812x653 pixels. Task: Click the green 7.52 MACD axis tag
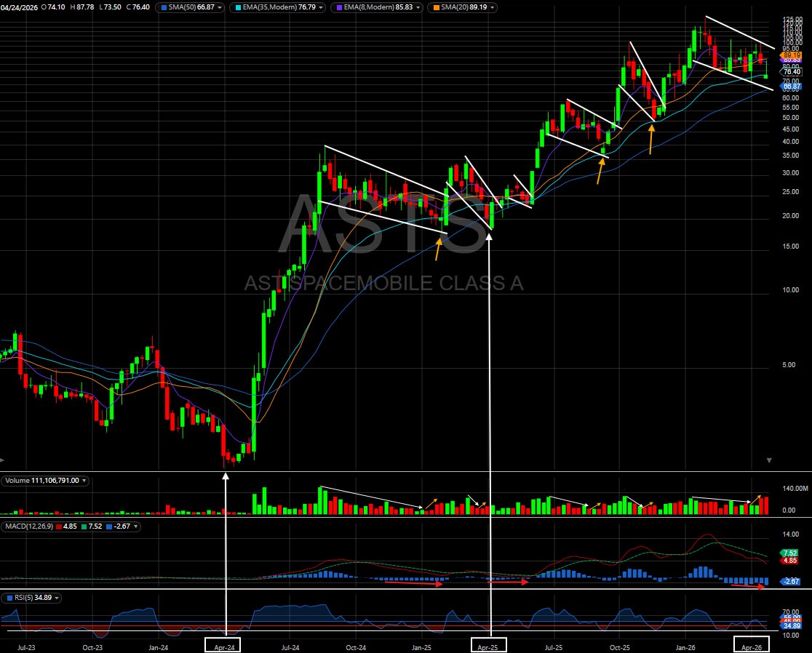(x=790, y=553)
